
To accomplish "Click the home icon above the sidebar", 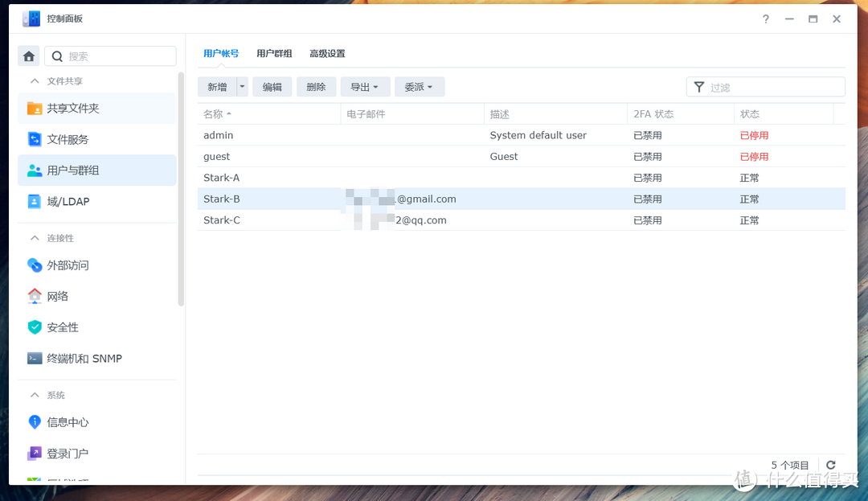I will tap(28, 55).
